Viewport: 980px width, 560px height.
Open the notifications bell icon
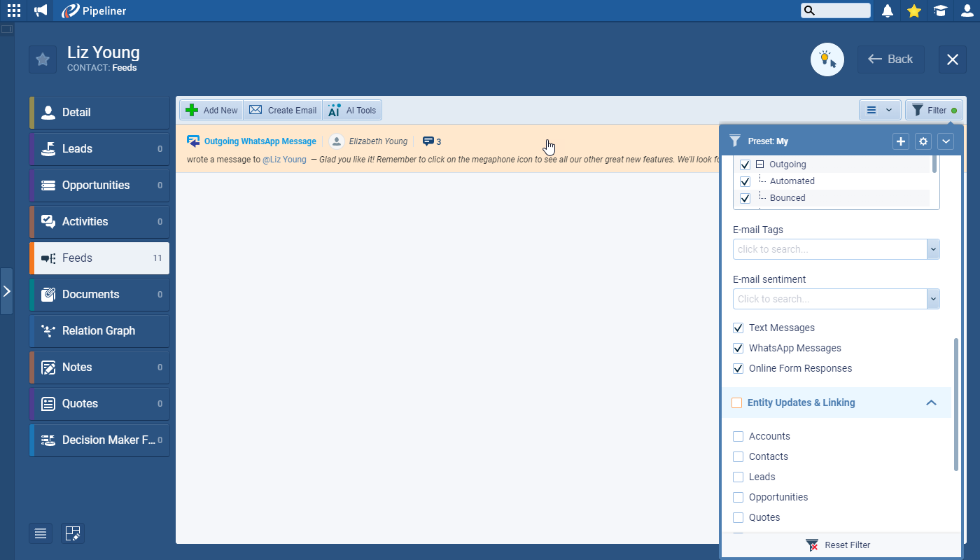click(888, 10)
